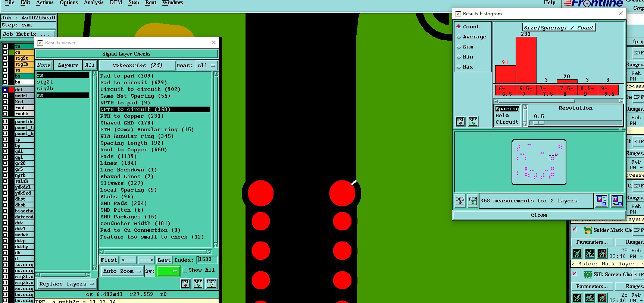Enable Show All checkbox
The width and height of the screenshot is (644, 303).
[185, 270]
